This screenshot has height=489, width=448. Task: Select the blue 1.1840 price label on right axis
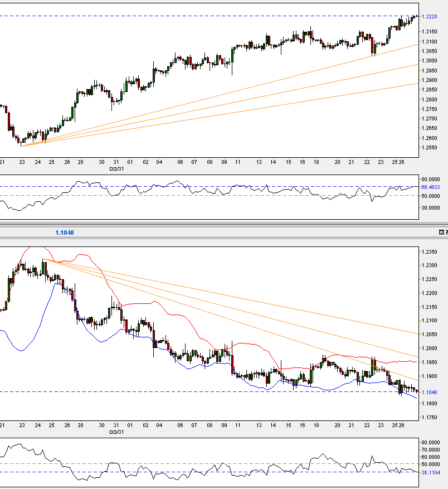pyautogui.click(x=429, y=393)
